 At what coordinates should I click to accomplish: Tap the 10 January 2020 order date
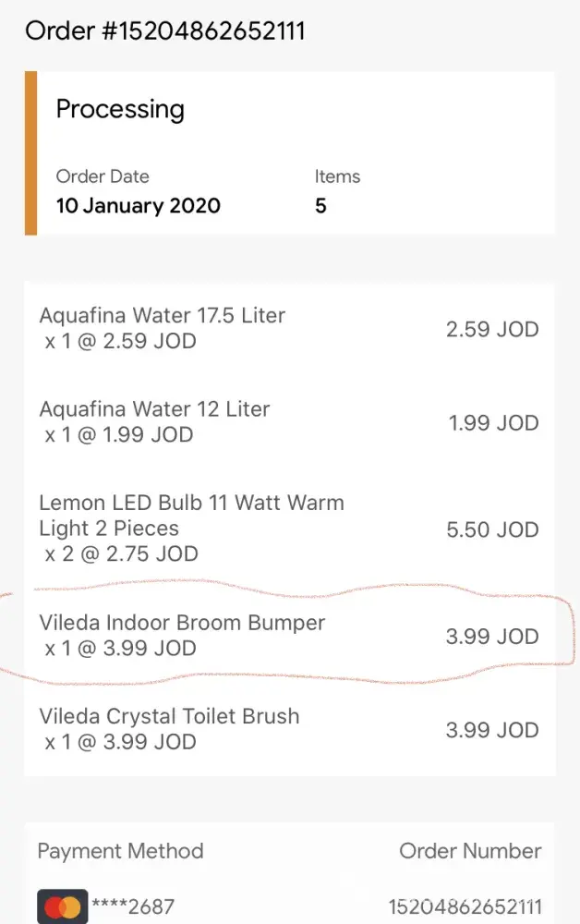click(x=139, y=205)
